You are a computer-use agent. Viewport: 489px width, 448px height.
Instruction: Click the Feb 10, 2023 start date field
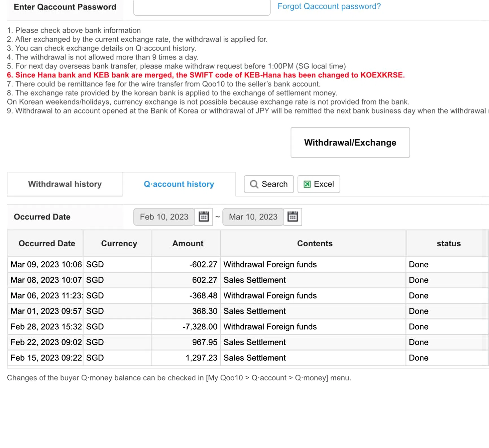[164, 217]
